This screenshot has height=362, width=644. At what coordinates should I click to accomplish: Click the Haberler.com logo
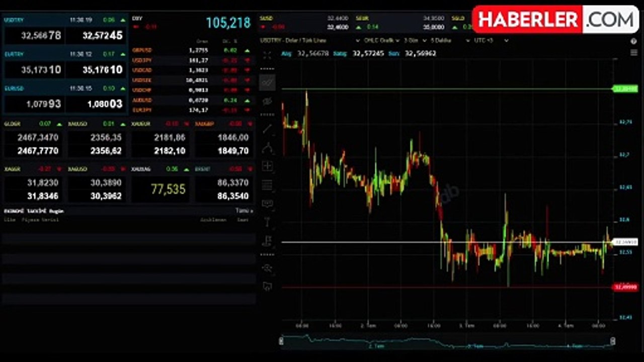coord(555,19)
